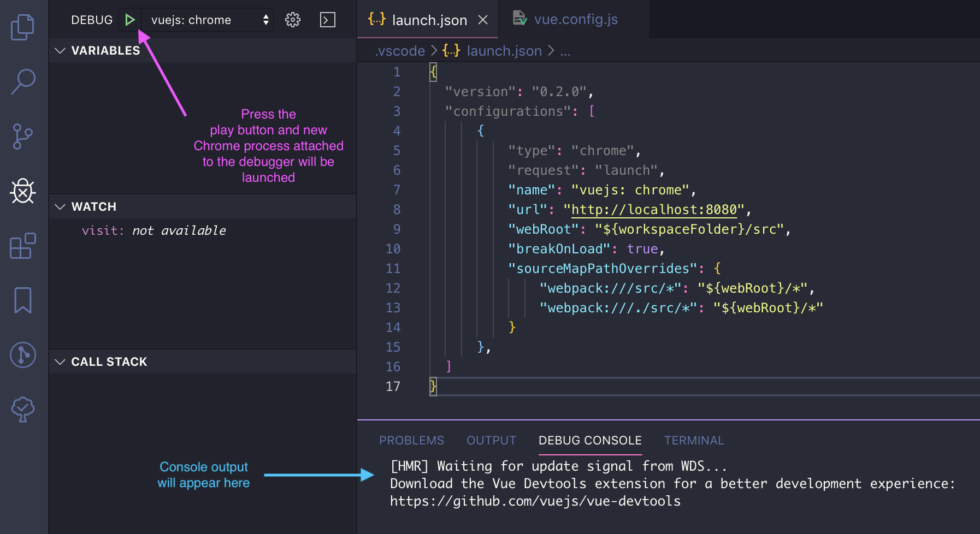Click the "name": "vuejs: chrome" line
Screen dimensions: 980x534
(602, 190)
